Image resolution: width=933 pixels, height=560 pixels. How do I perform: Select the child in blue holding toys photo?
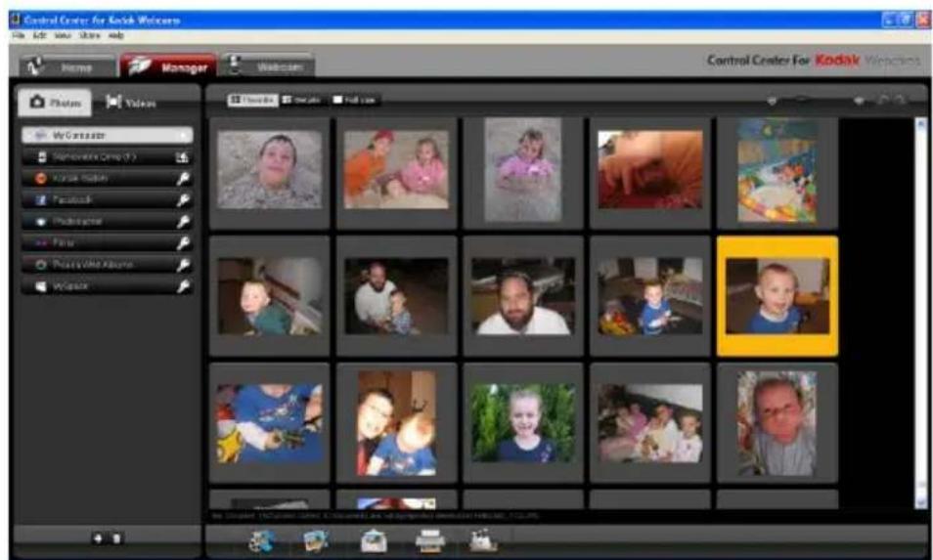click(x=270, y=423)
